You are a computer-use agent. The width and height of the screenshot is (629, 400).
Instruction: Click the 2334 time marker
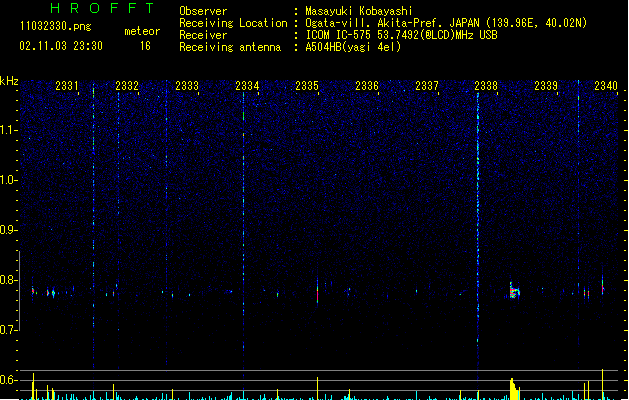pos(247,85)
